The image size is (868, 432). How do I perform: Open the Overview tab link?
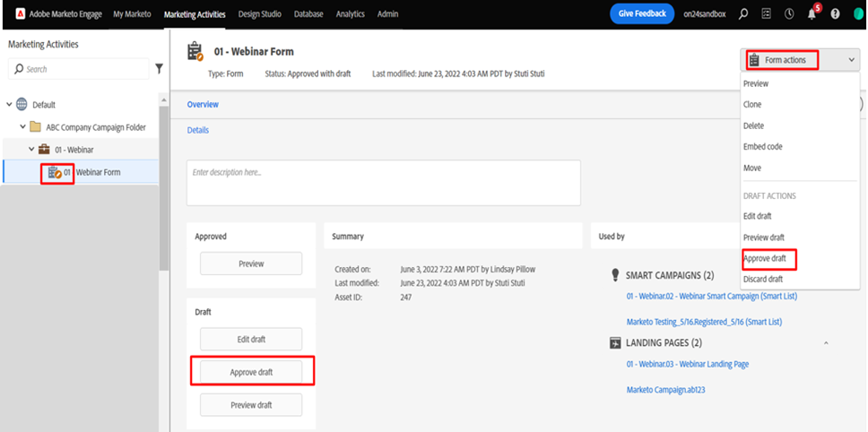(x=203, y=105)
